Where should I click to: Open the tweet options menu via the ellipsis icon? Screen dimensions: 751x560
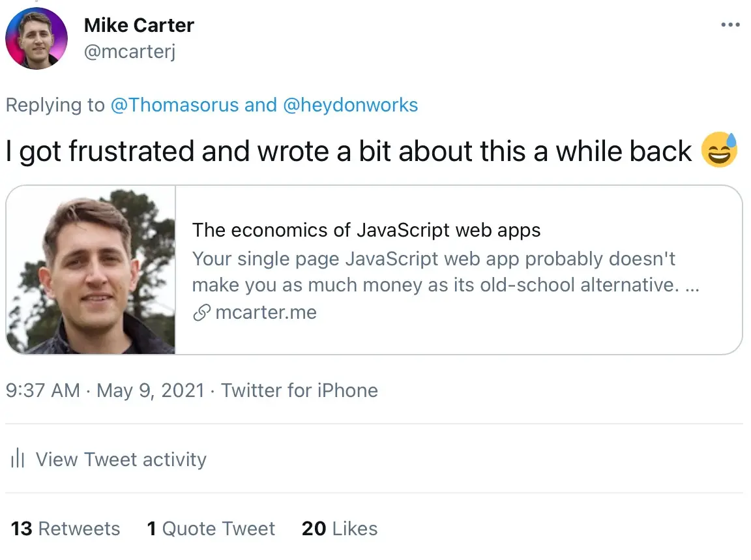point(730,24)
